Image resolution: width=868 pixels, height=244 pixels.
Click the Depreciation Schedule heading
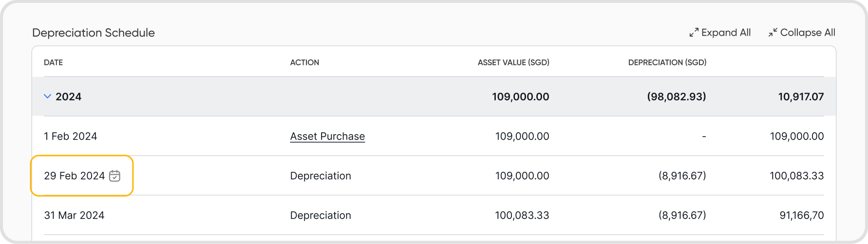(94, 33)
